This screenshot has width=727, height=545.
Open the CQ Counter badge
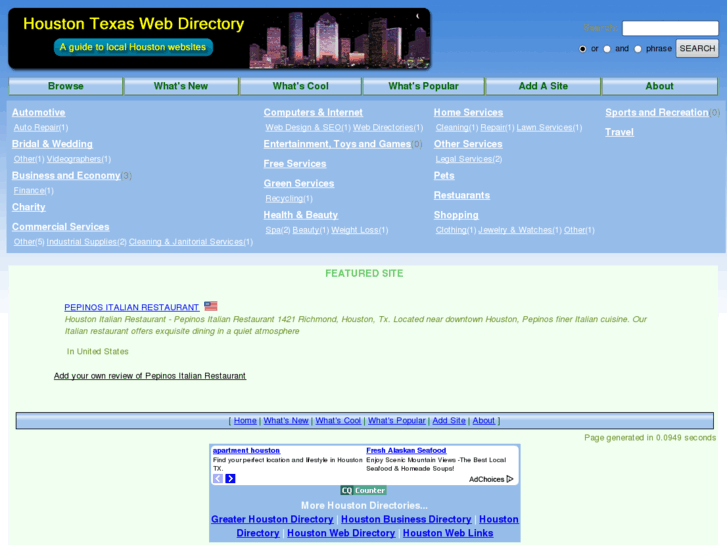pos(364,490)
